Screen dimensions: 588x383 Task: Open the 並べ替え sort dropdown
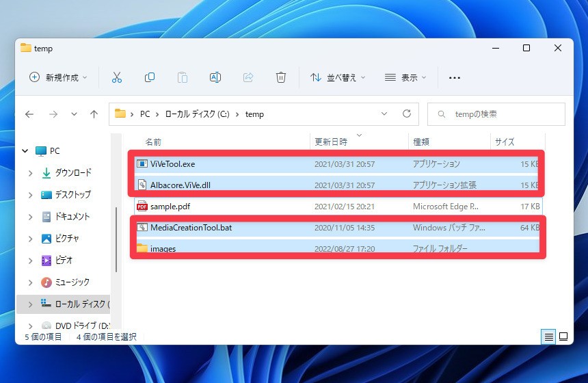(338, 78)
